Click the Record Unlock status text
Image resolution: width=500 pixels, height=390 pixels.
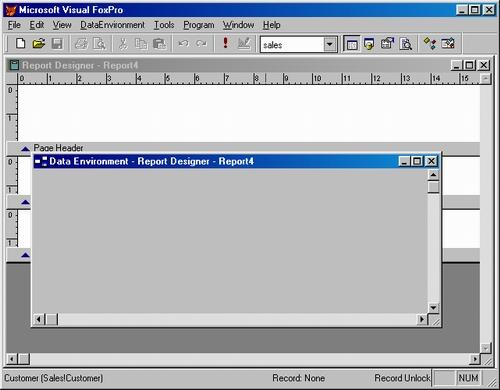click(403, 378)
